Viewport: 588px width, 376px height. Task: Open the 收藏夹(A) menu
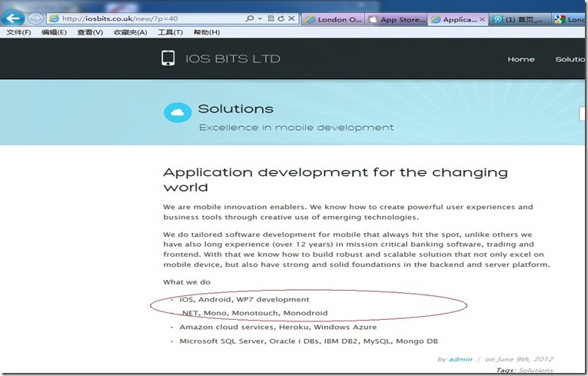[x=130, y=32]
